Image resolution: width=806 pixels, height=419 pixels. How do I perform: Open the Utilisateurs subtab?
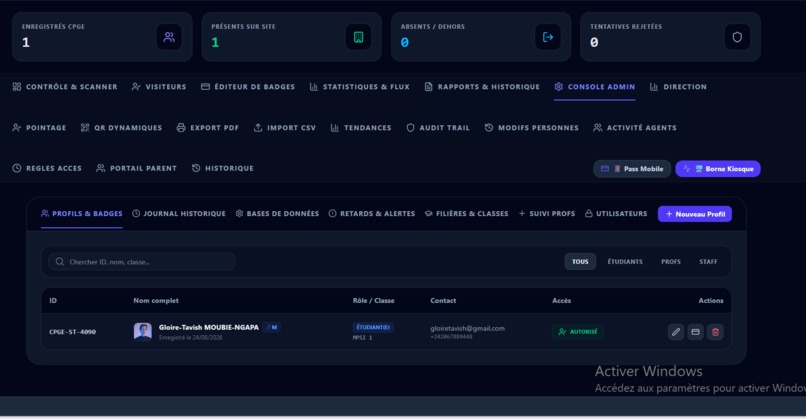(x=616, y=213)
